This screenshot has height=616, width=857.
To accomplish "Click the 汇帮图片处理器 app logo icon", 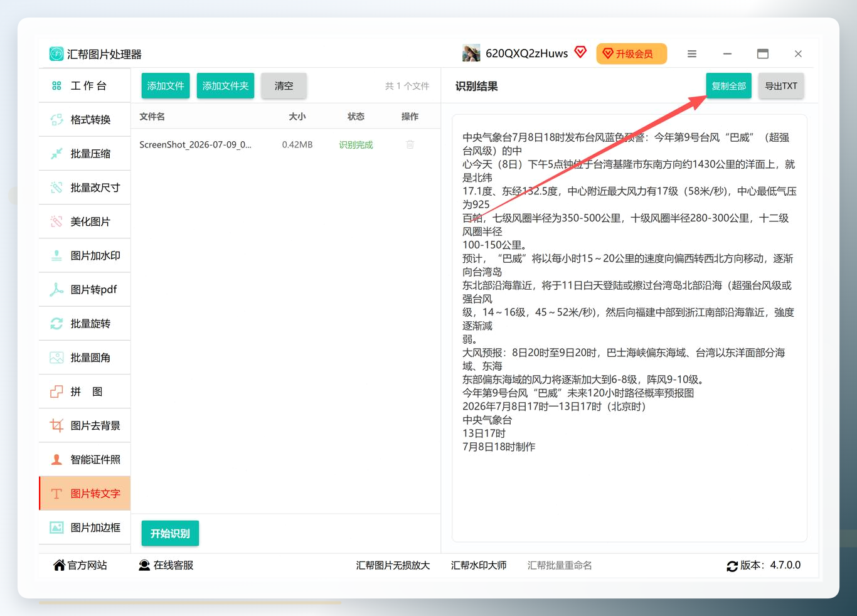I will coord(56,54).
